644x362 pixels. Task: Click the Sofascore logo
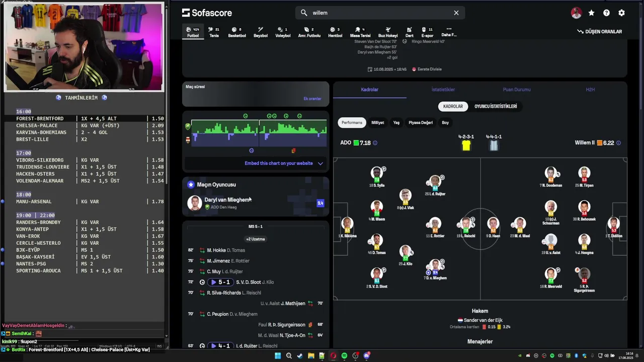click(x=207, y=13)
